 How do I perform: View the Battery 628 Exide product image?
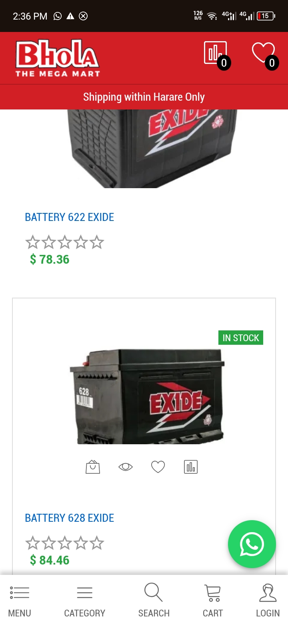tap(147, 396)
